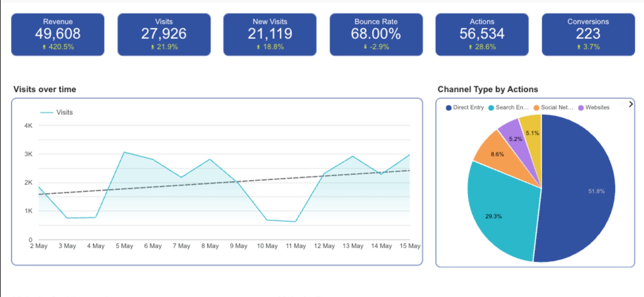Select the Visits over time chart title

[x=45, y=89]
